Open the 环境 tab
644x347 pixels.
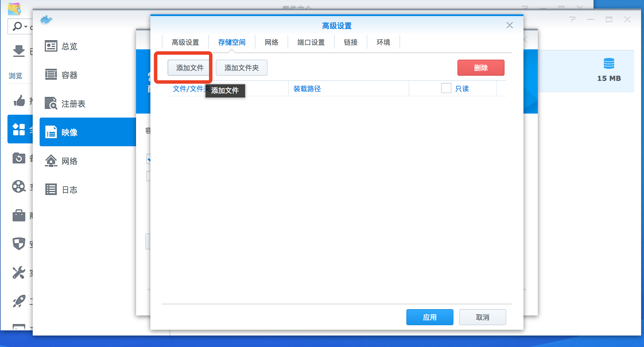tap(383, 42)
